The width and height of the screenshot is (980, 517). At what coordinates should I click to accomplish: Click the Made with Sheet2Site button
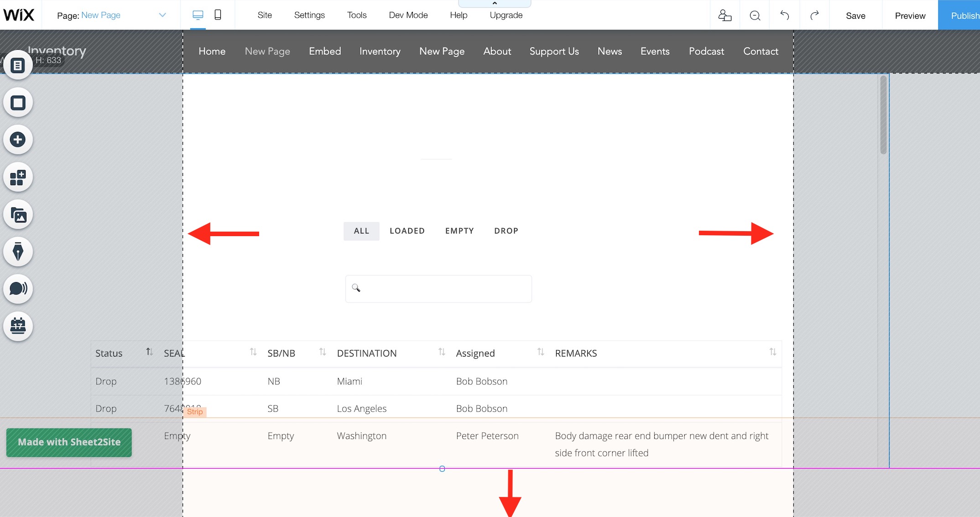(x=69, y=442)
